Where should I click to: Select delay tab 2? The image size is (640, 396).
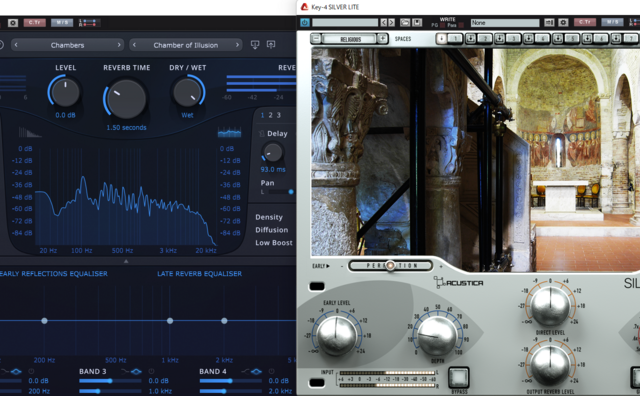click(270, 115)
